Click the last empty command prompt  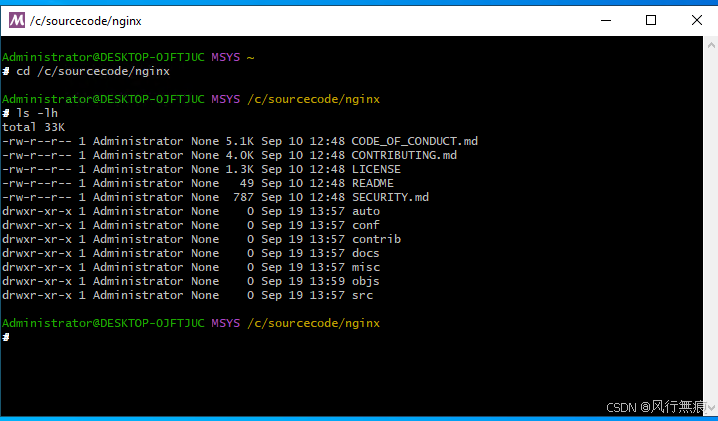coord(6,338)
